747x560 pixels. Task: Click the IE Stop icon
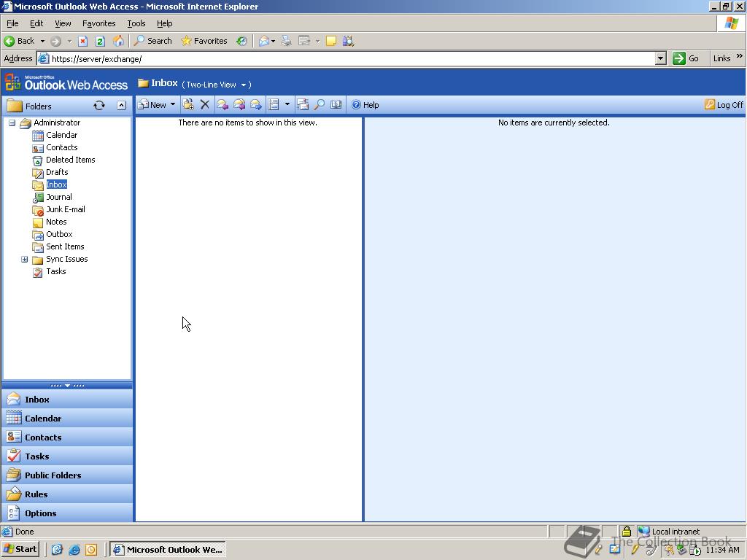pos(82,41)
